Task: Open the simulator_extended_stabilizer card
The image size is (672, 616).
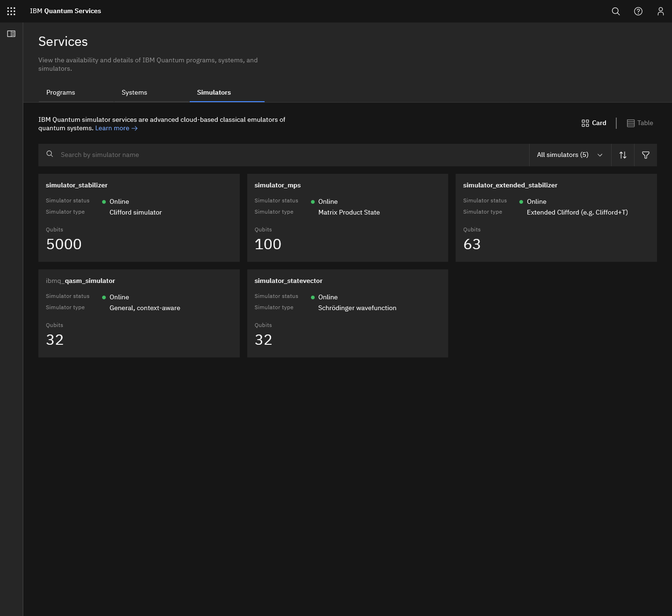Action: [x=556, y=218]
